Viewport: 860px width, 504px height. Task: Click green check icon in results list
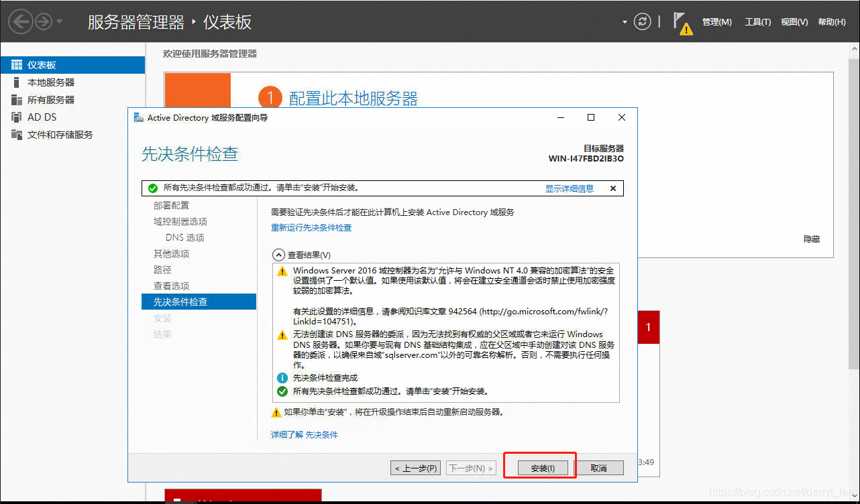click(282, 391)
